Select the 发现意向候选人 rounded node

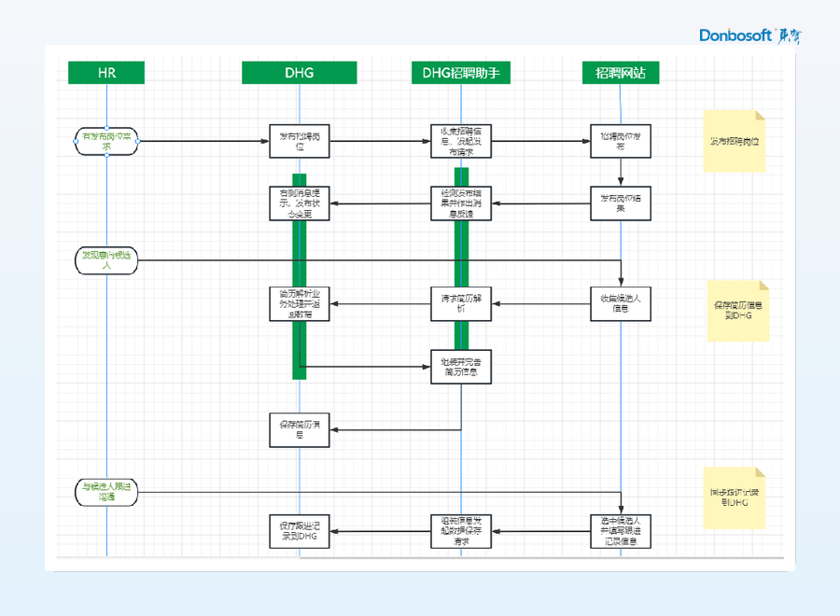106,260
